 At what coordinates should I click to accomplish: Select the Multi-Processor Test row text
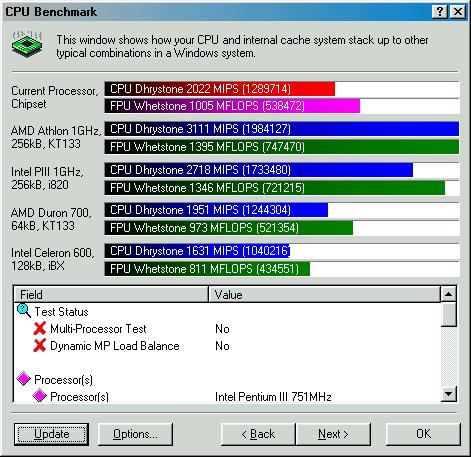click(98, 329)
